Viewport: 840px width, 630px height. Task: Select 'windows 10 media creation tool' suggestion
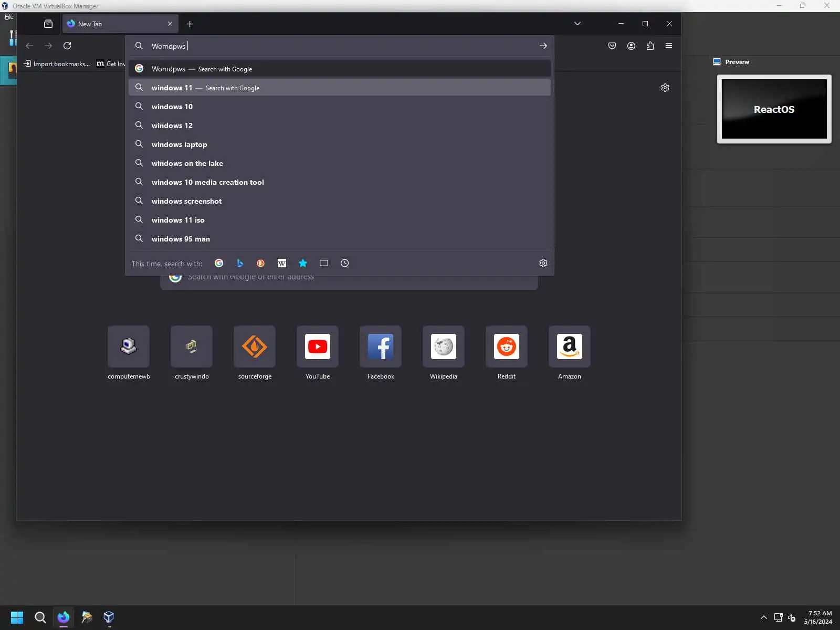pyautogui.click(x=340, y=182)
